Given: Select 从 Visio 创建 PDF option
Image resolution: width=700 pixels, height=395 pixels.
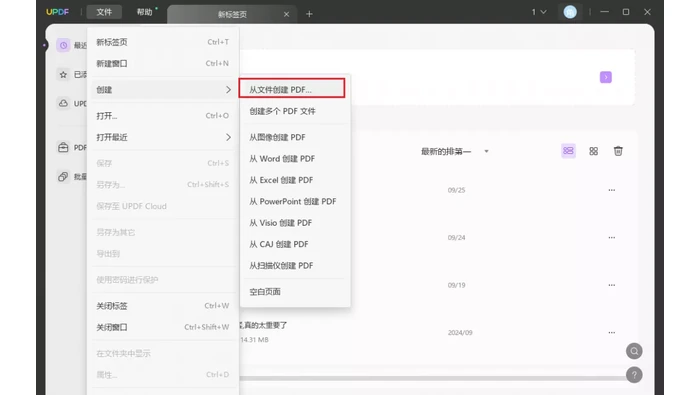Looking at the screenshot, I should pos(295,223).
